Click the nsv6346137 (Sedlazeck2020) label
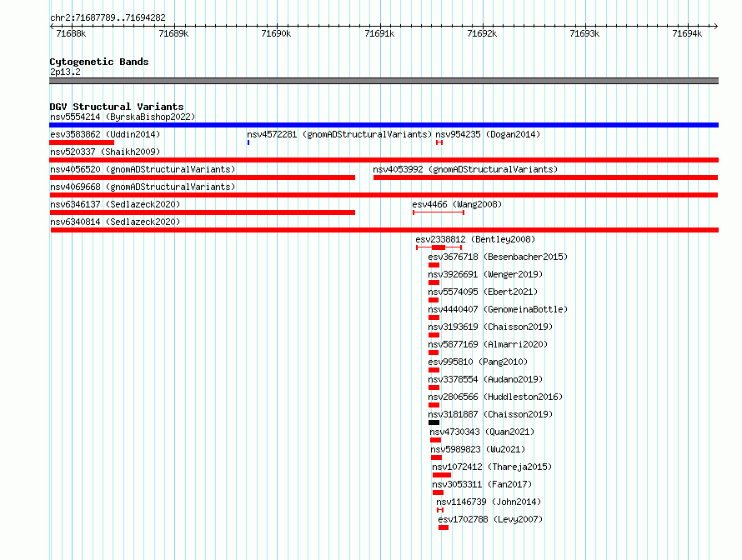This screenshot has height=560, width=742. [x=115, y=204]
